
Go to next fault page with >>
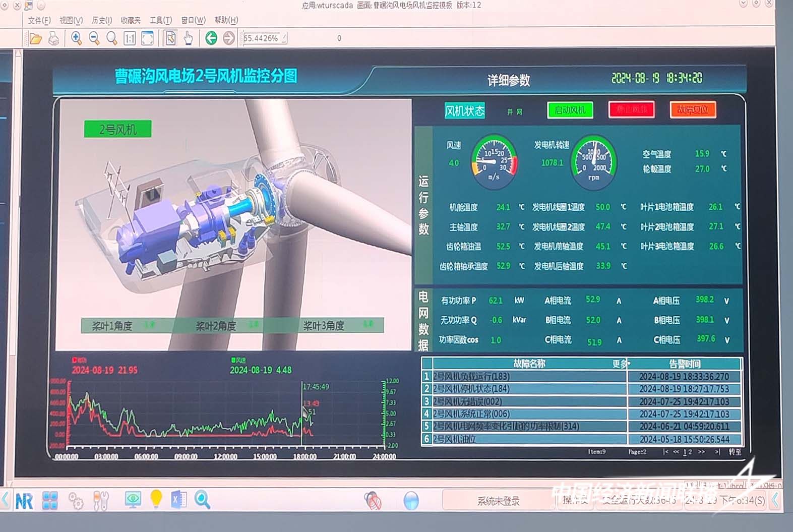(701, 452)
